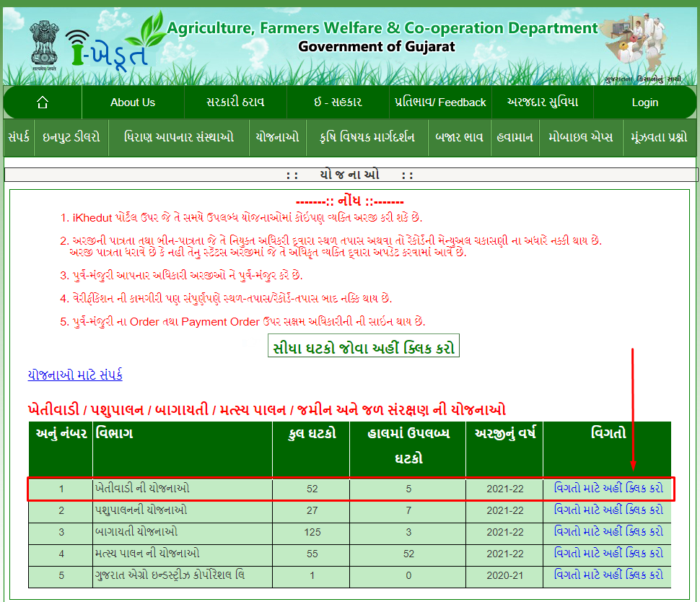Click the કુલ ઘટકો column header
The height and width of the screenshot is (602, 700).
coord(311,449)
